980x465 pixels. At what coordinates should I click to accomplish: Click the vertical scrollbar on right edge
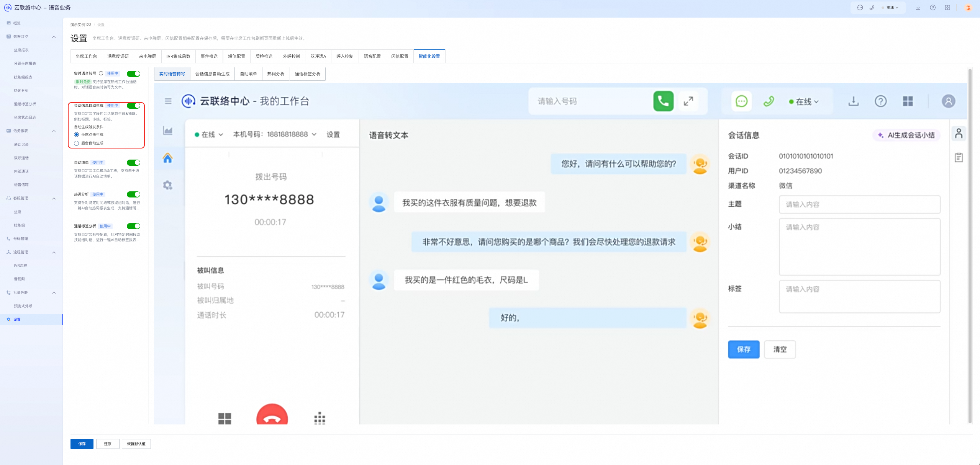tap(970, 245)
